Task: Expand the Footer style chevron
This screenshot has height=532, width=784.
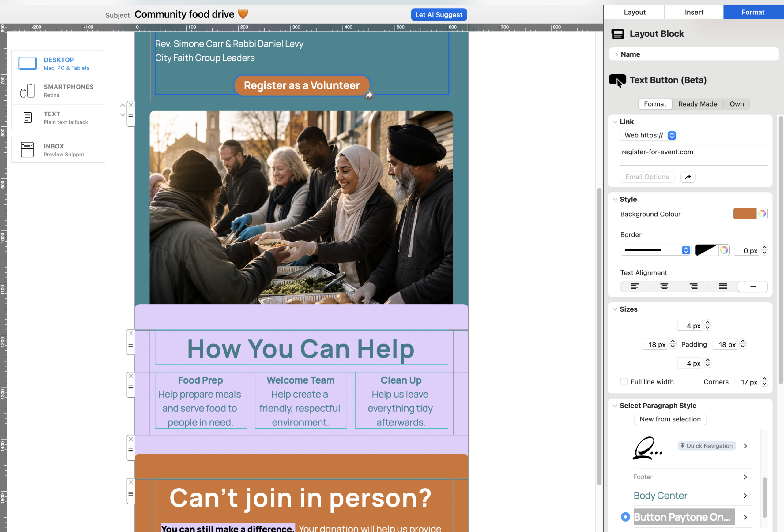Action: click(745, 477)
